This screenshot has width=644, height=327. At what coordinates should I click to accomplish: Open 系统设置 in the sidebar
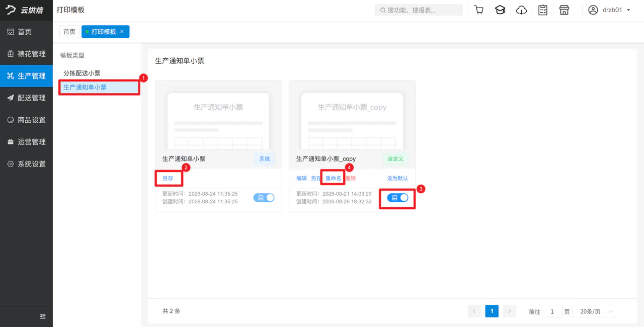[26, 164]
